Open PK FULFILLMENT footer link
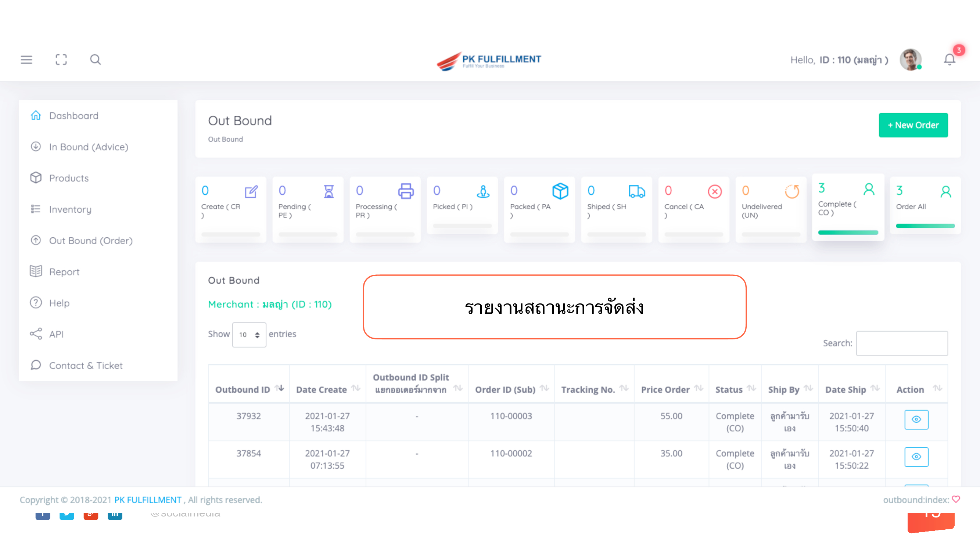980x551 pixels. (148, 500)
